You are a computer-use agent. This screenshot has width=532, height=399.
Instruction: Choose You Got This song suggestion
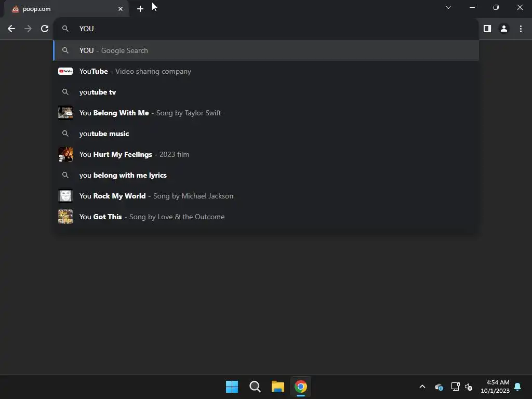pyautogui.click(x=266, y=217)
